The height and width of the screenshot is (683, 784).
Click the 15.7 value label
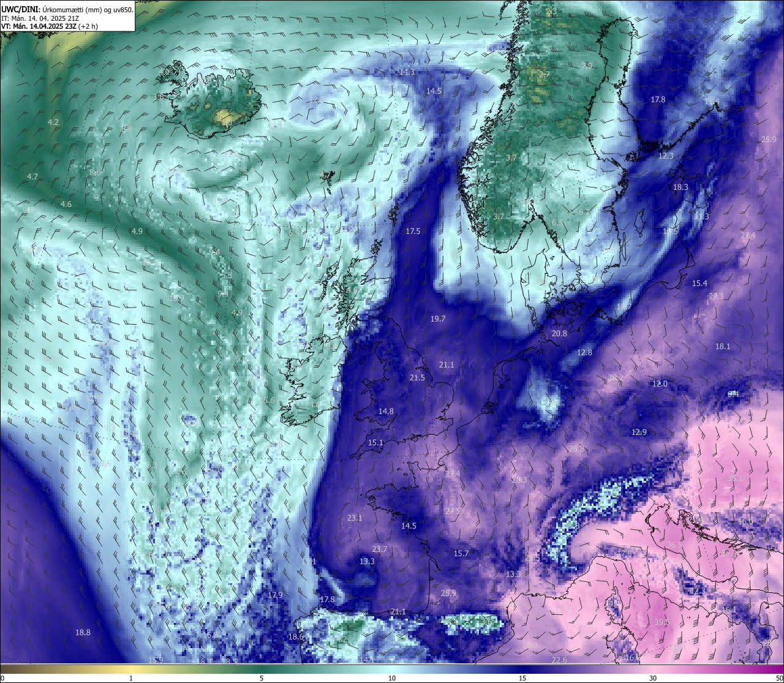point(461,554)
